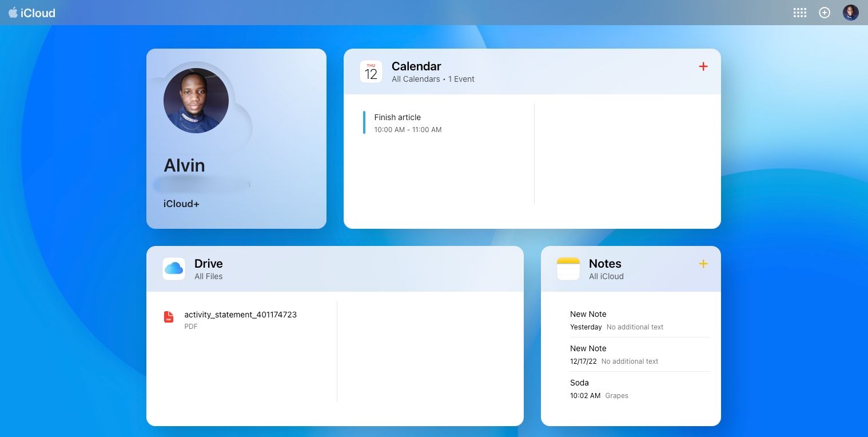Click the All Calendars label
Image resolution: width=868 pixels, height=437 pixels.
tap(416, 79)
